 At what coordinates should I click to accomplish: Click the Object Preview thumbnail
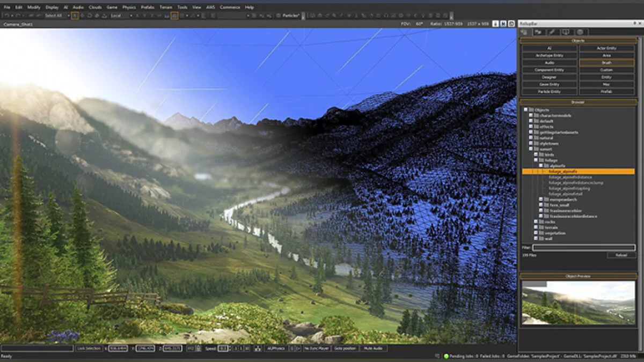tap(578, 302)
